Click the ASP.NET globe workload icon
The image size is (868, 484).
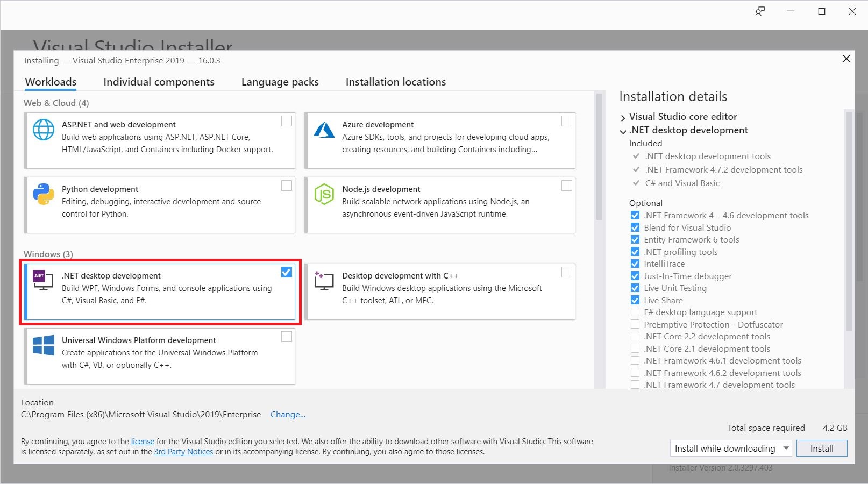[x=44, y=130]
